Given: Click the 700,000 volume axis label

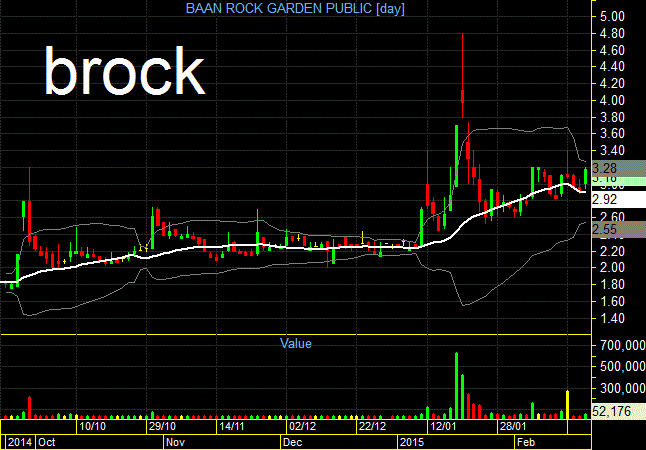Looking at the screenshot, I should click(x=624, y=346).
